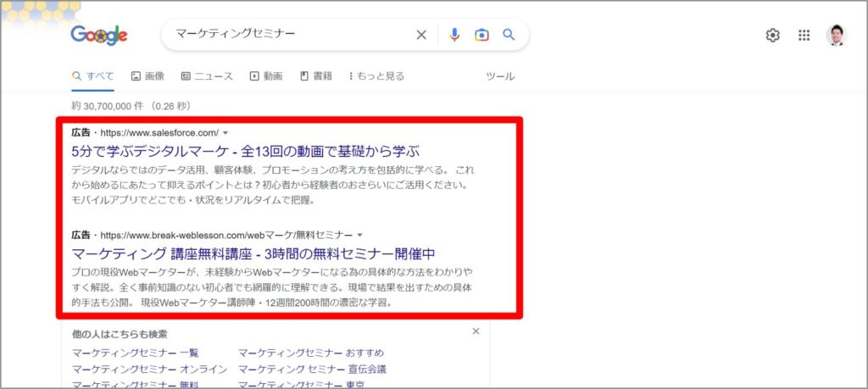Click the break-weblesson.com ad URL
This screenshot has height=389, width=868.
pyautogui.click(x=226, y=235)
